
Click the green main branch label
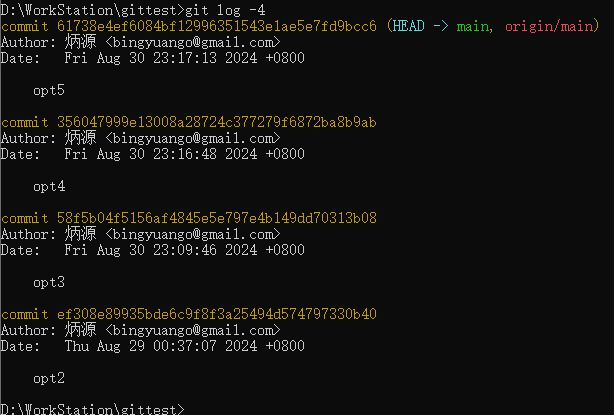click(472, 26)
